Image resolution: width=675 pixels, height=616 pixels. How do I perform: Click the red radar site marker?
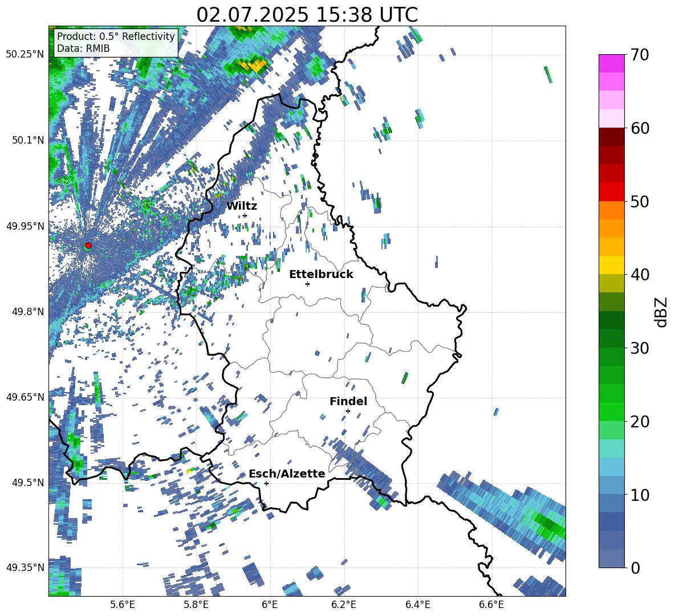(x=88, y=245)
